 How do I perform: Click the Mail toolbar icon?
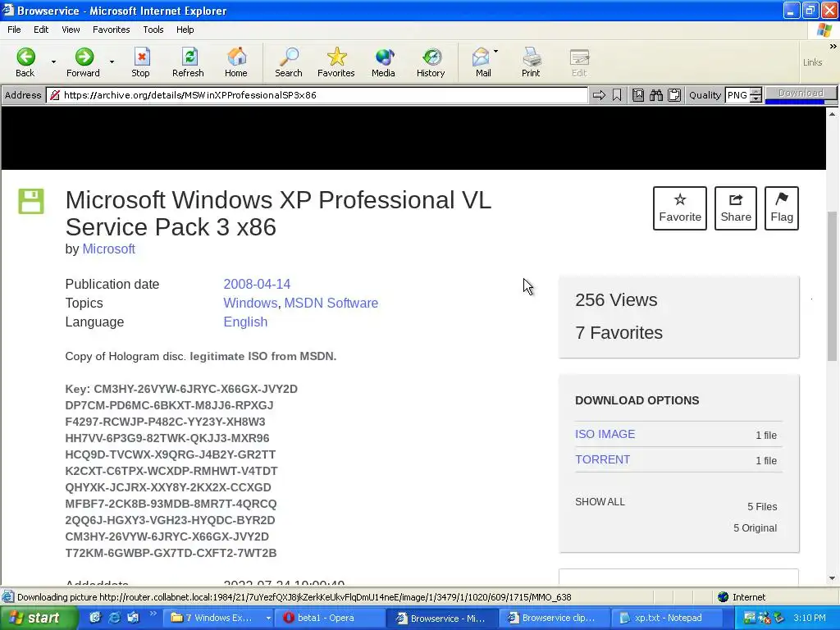point(482,62)
